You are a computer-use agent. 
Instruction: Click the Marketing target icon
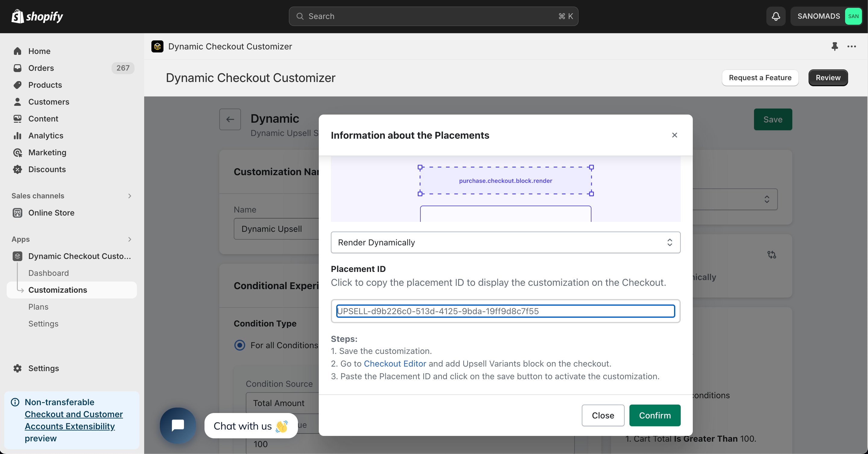(x=17, y=152)
